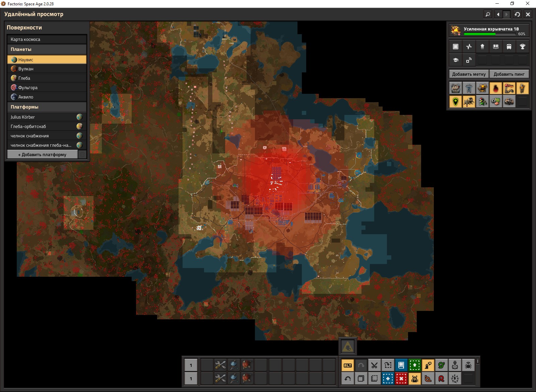
Task: Go back with left arrow button
Action: (498, 14)
